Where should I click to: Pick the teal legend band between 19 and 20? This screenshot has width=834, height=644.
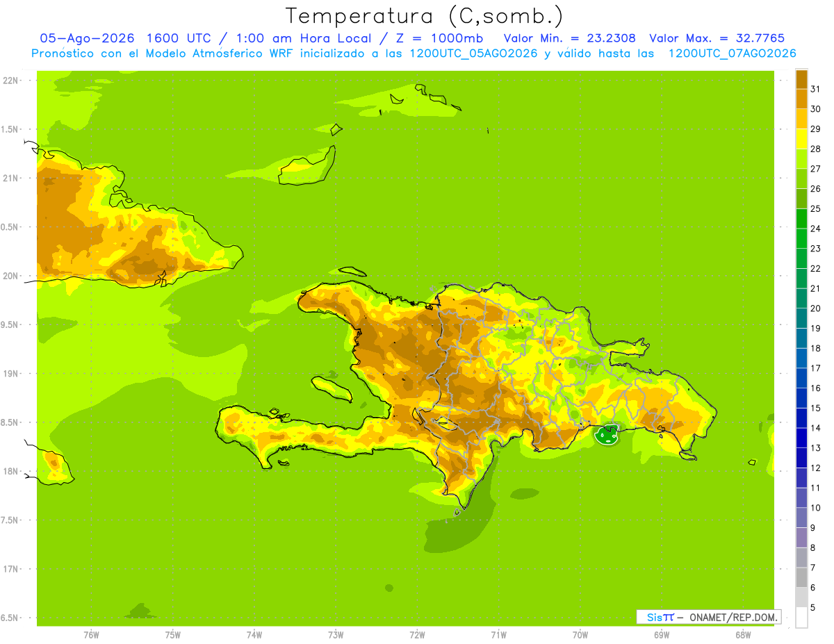(x=801, y=318)
